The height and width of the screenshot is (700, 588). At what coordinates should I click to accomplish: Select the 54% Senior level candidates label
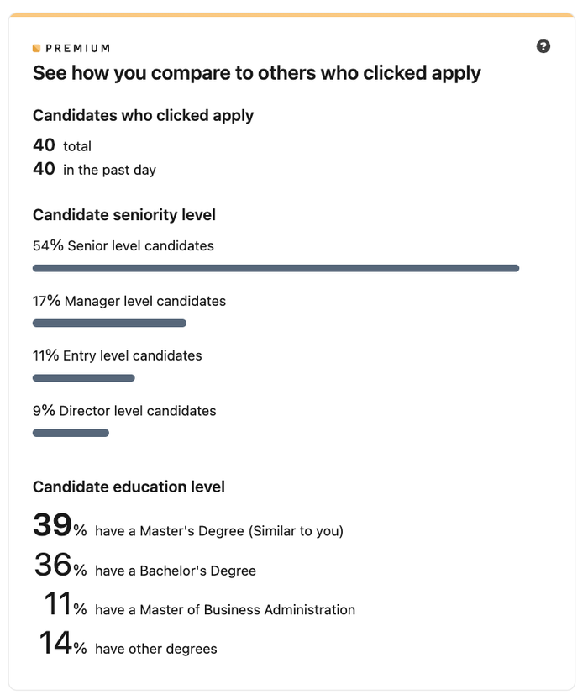coord(123,245)
